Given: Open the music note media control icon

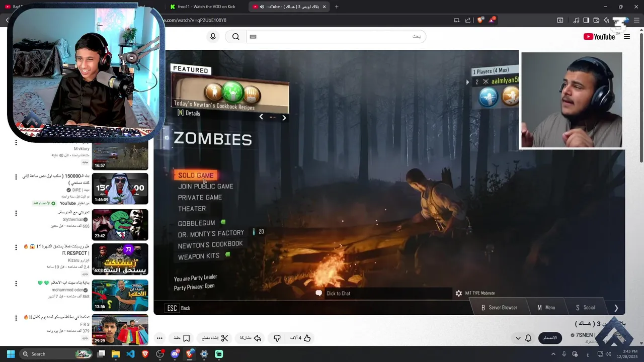Looking at the screenshot, I should 576,20.
